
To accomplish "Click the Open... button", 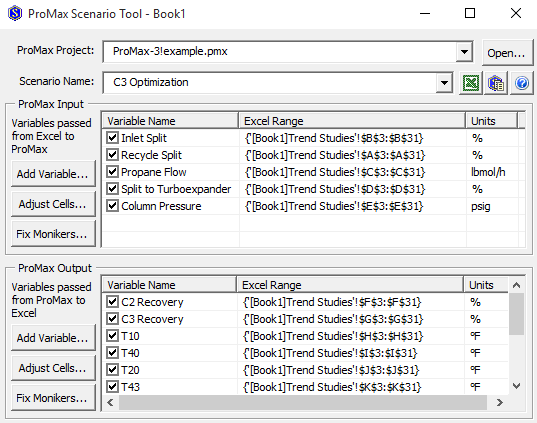I will [507, 53].
